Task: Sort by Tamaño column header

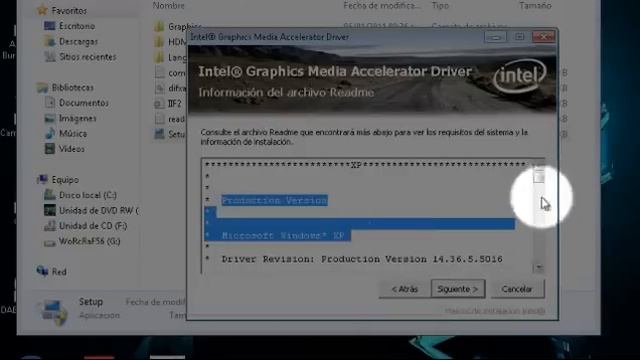Action: (535, 6)
